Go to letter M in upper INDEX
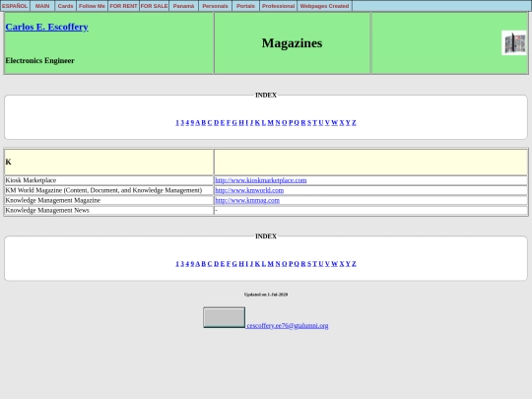532x399 pixels. click(270, 122)
